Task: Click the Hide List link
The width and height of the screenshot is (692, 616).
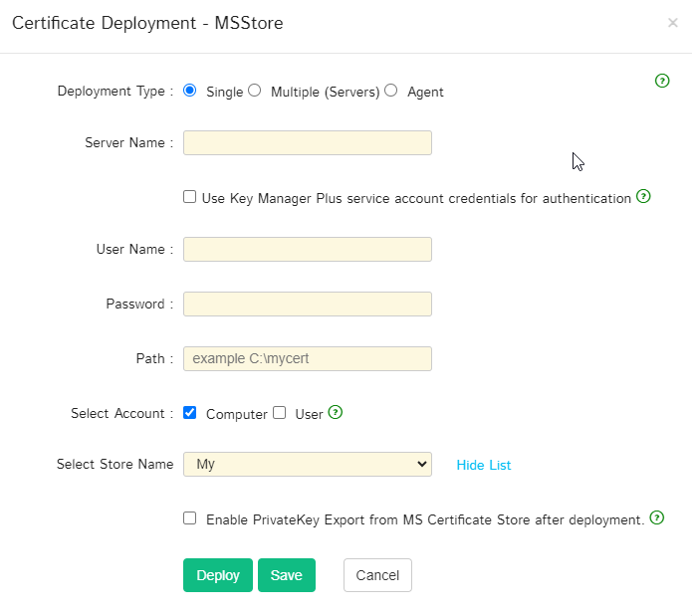Action: 484,465
